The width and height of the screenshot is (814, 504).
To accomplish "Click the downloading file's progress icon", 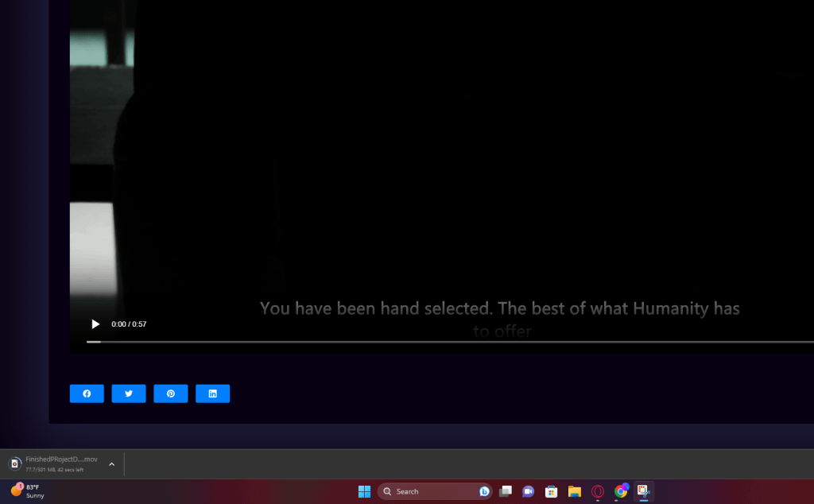I will click(14, 464).
